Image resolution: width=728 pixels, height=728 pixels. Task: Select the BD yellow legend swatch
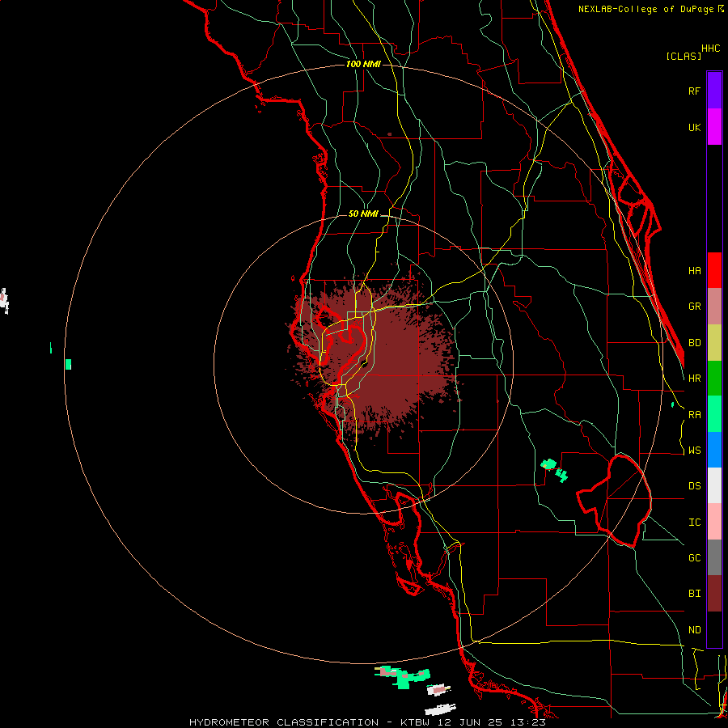(714, 343)
